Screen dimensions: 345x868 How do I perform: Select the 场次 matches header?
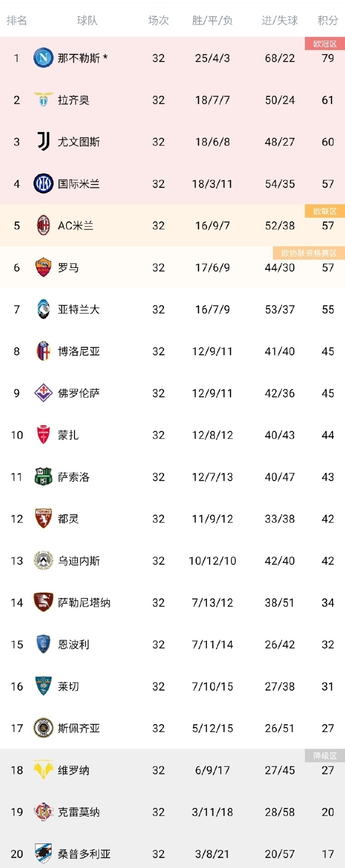coord(158,20)
